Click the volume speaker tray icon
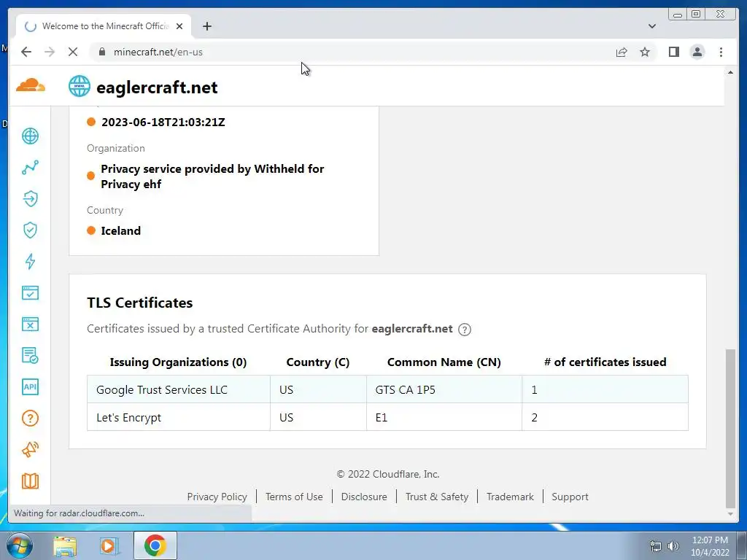The height and width of the screenshot is (560, 747). click(673, 546)
